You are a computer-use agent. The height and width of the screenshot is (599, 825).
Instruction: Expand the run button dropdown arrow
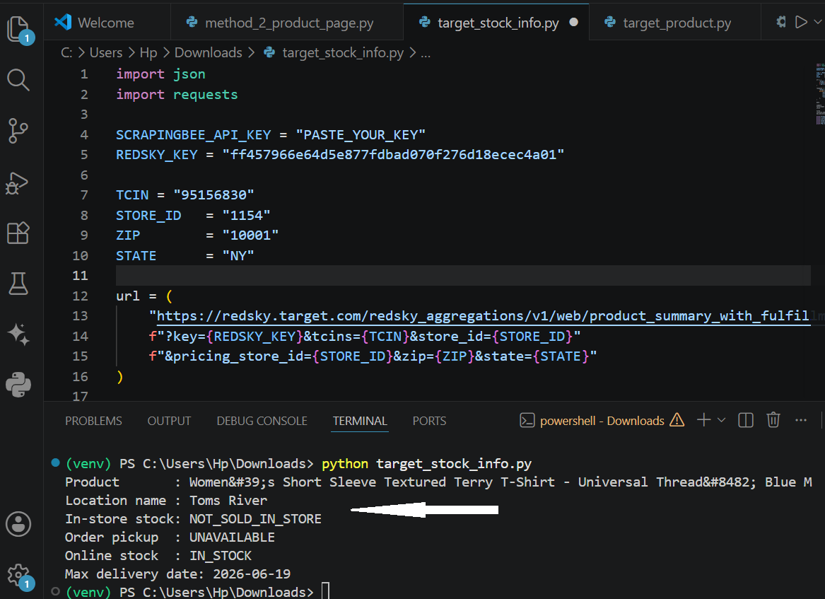coord(818,22)
